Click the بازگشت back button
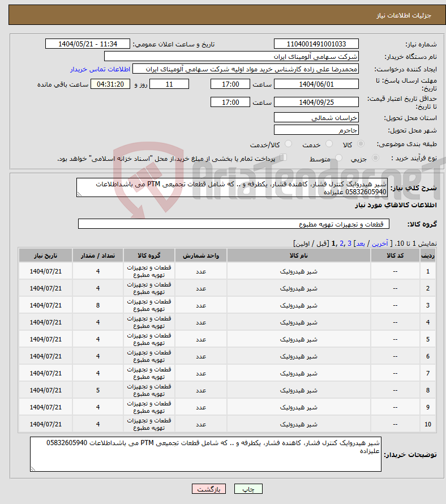The image size is (446, 504). 209,489
